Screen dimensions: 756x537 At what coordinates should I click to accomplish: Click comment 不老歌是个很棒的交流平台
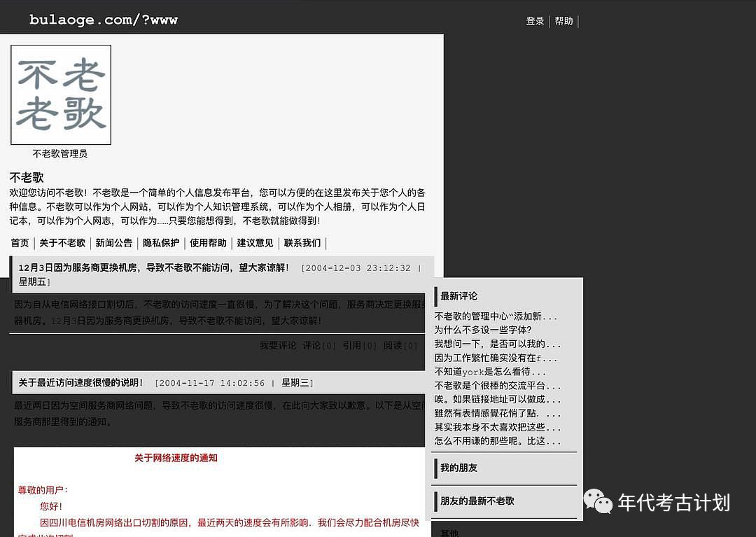coord(497,385)
